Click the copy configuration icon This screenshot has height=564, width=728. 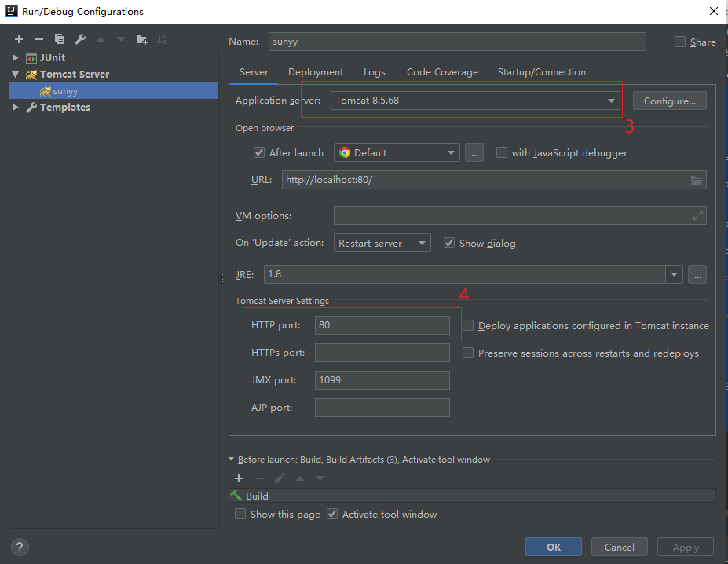tap(60, 39)
